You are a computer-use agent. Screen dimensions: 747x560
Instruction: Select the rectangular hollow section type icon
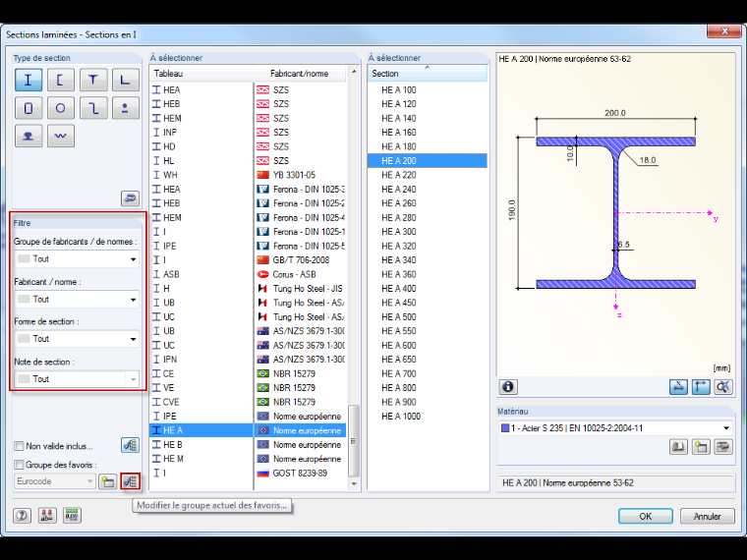point(29,108)
